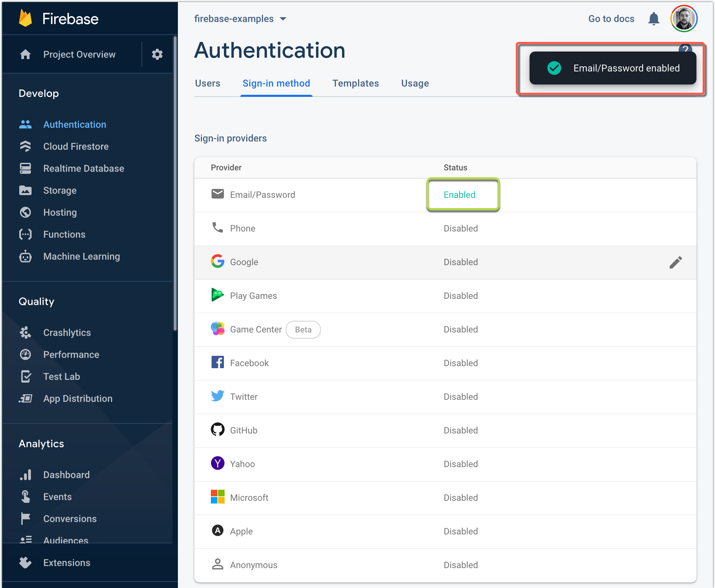Click the Status column header
Image resolution: width=715 pixels, height=588 pixels.
coord(455,168)
